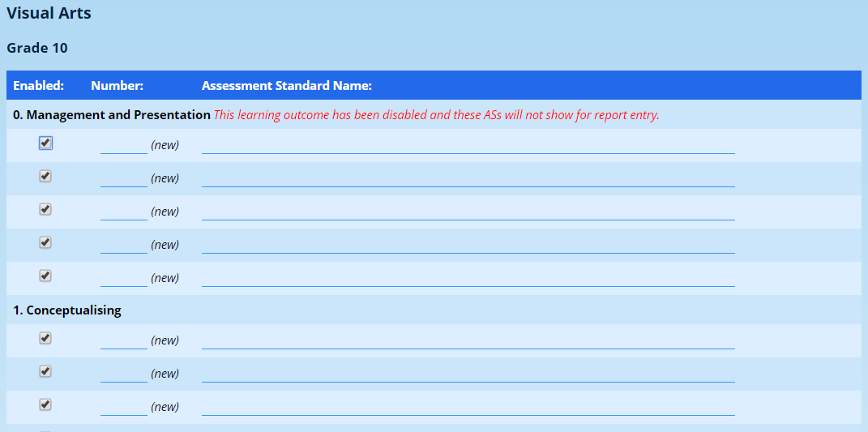This screenshot has height=432, width=868.
Task: Toggle fifth Management and Presentation enabled checkbox
Action: (x=45, y=276)
